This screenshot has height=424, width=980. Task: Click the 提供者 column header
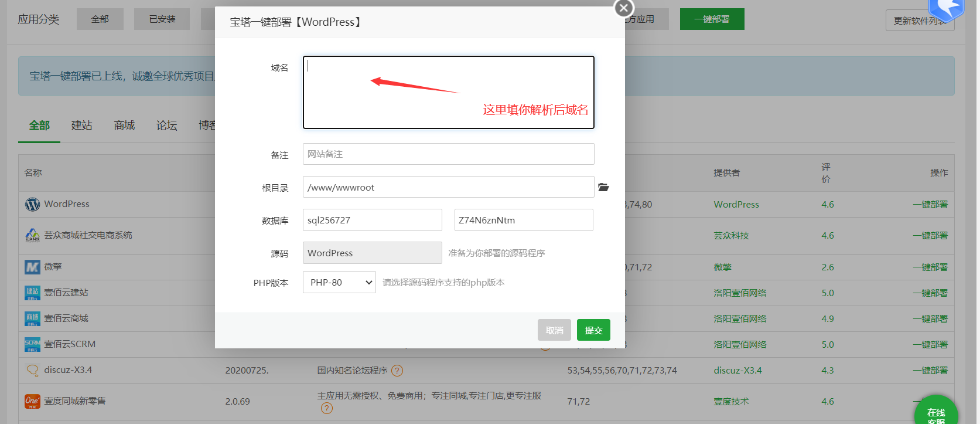(726, 173)
